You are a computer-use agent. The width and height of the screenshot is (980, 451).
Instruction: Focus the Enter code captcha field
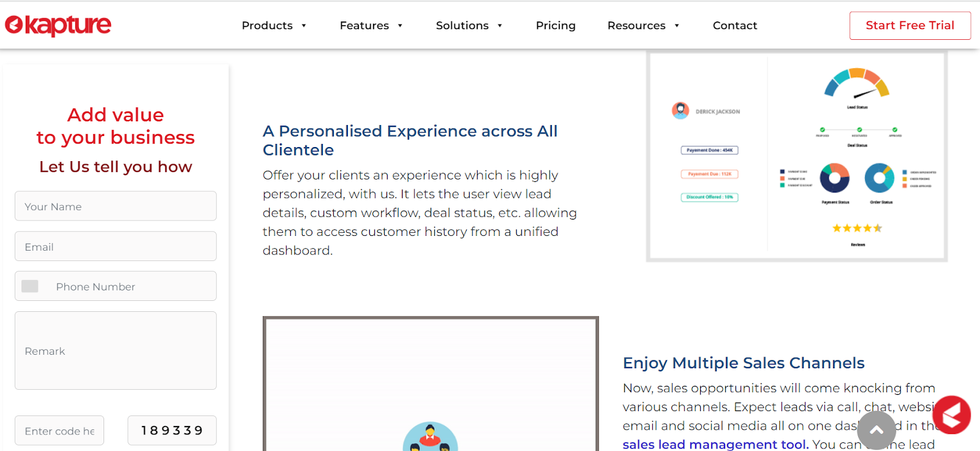pyautogui.click(x=59, y=431)
